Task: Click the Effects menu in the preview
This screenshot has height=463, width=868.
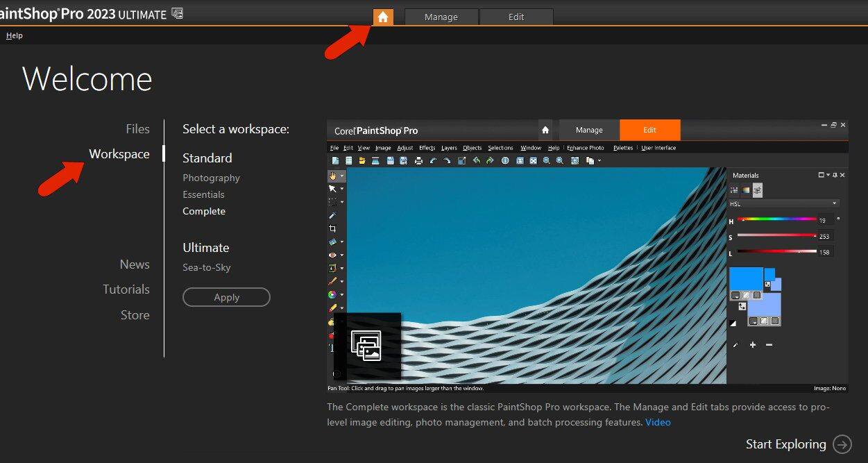Action: 427,148
